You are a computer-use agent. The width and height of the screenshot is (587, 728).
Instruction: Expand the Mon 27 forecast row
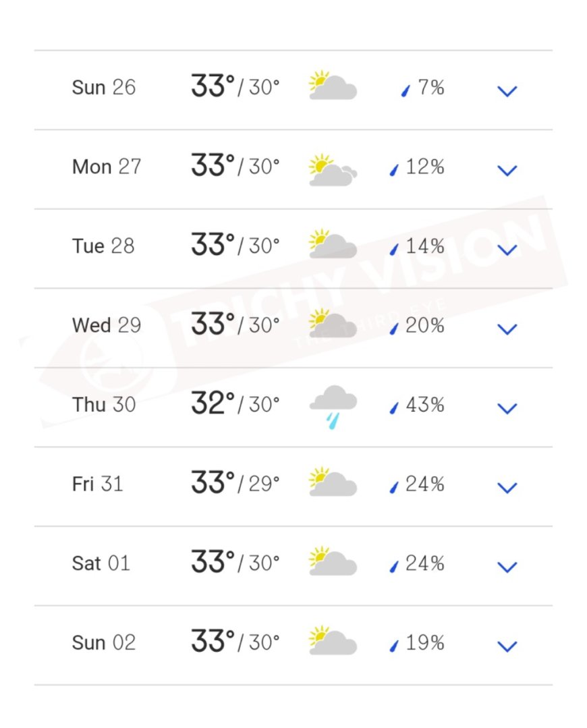507,170
